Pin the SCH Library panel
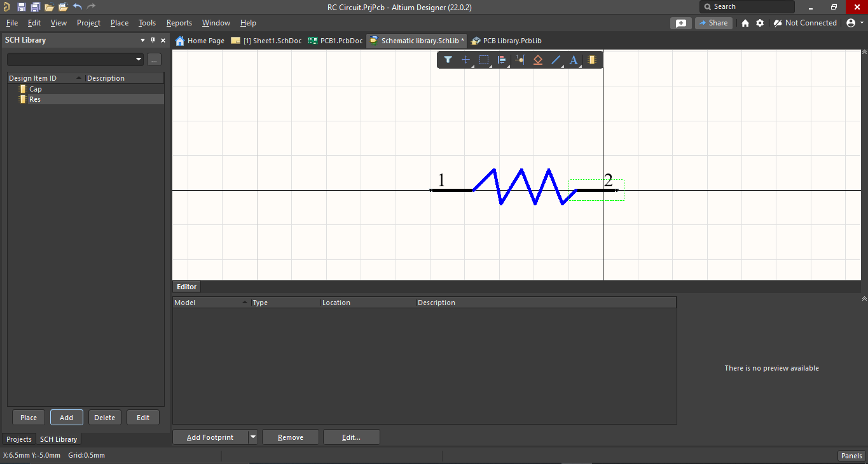 coord(153,40)
